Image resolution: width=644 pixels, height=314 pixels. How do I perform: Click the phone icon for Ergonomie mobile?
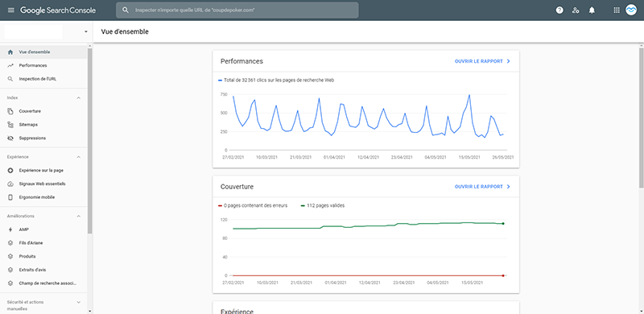coord(10,197)
